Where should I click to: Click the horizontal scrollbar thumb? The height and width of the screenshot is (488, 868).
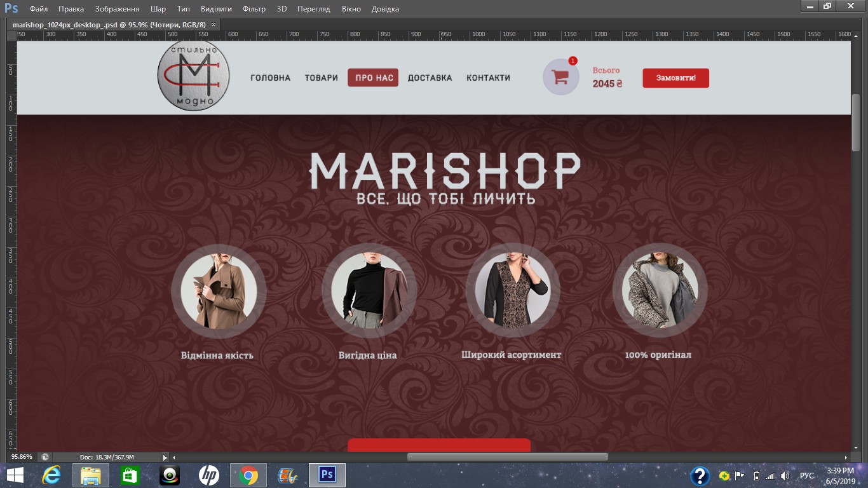[508, 457]
